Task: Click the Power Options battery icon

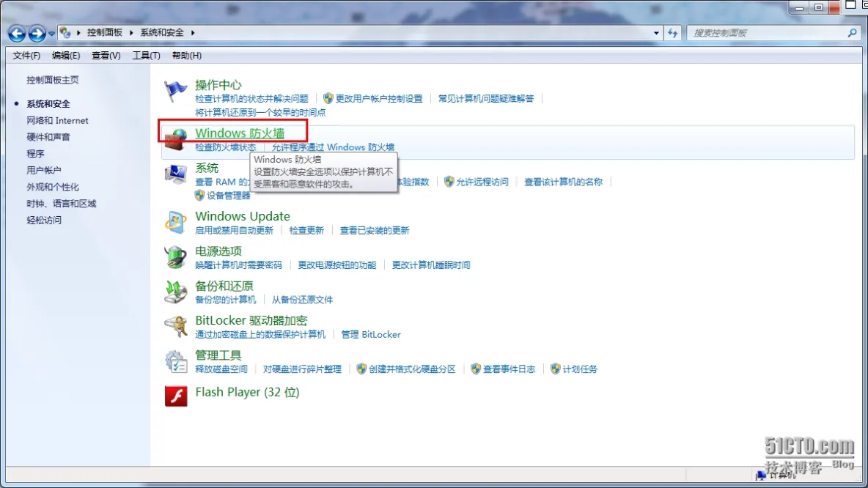Action: click(x=175, y=257)
